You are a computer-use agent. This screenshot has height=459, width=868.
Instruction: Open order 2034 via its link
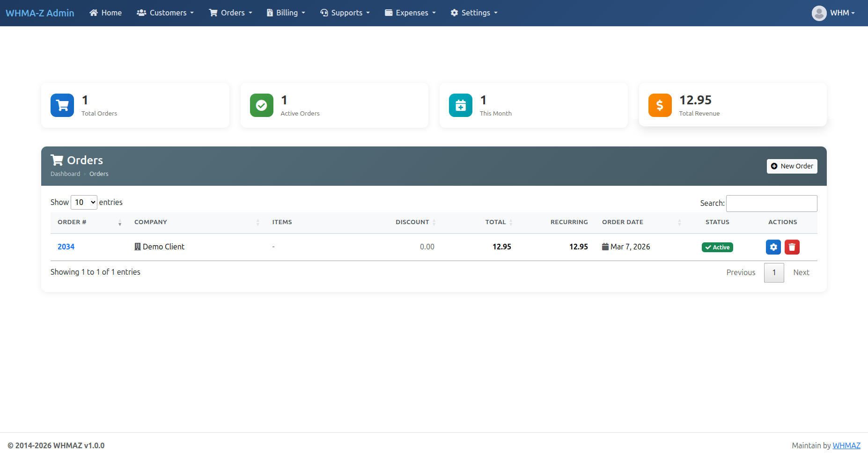coord(66,247)
